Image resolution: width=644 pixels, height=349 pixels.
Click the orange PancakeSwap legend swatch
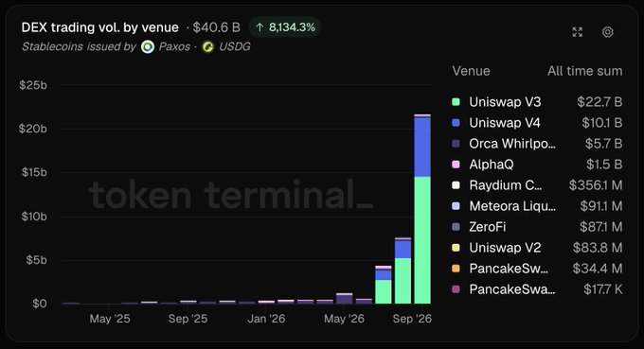click(456, 269)
